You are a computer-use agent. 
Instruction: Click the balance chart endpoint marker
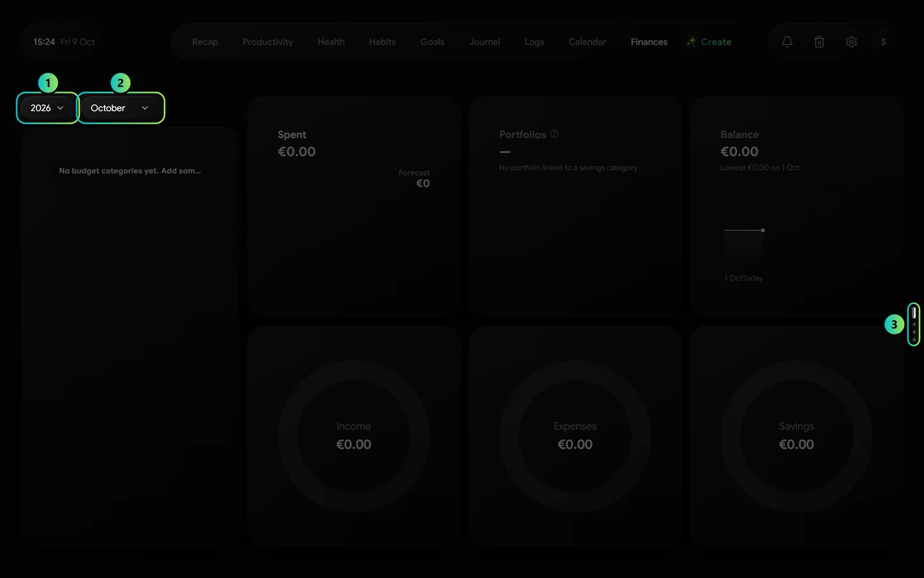(763, 230)
